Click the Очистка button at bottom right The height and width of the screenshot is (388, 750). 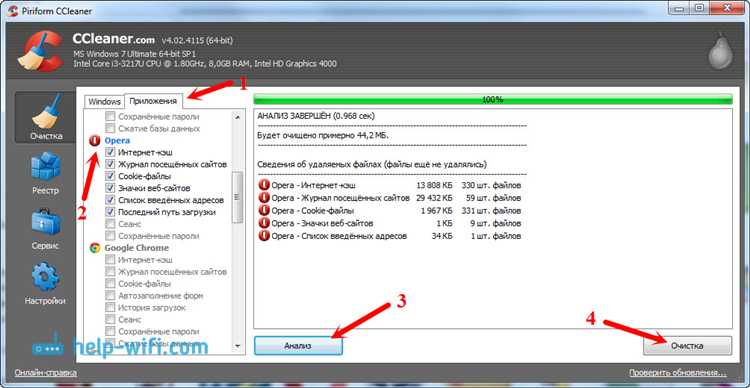(x=687, y=345)
